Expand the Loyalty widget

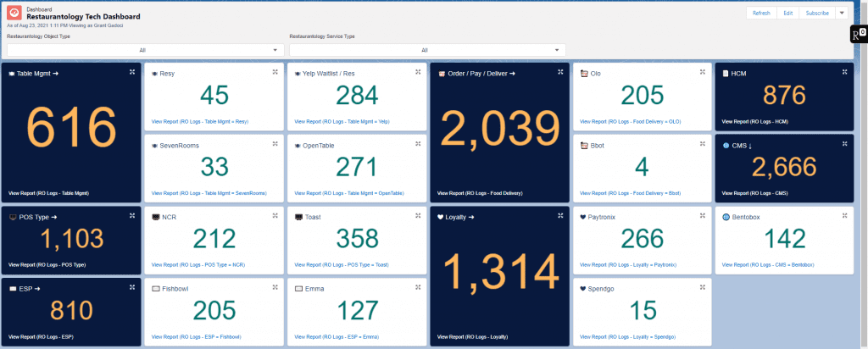click(x=560, y=216)
